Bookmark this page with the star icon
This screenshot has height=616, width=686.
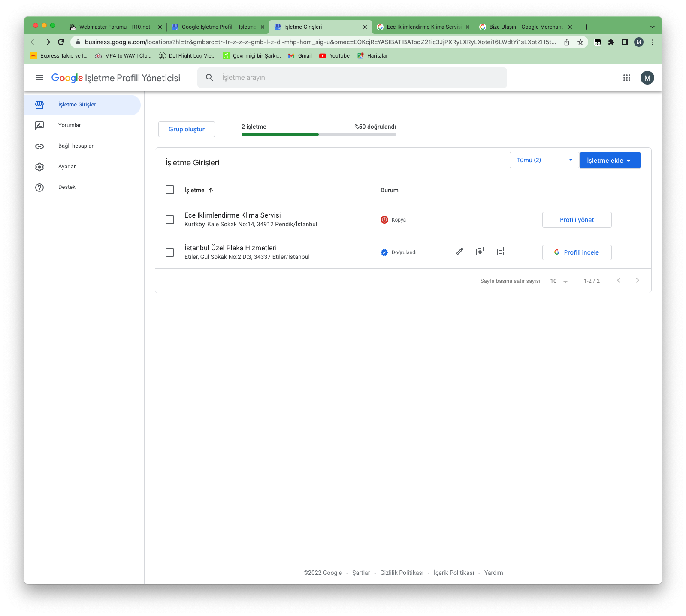pos(580,42)
